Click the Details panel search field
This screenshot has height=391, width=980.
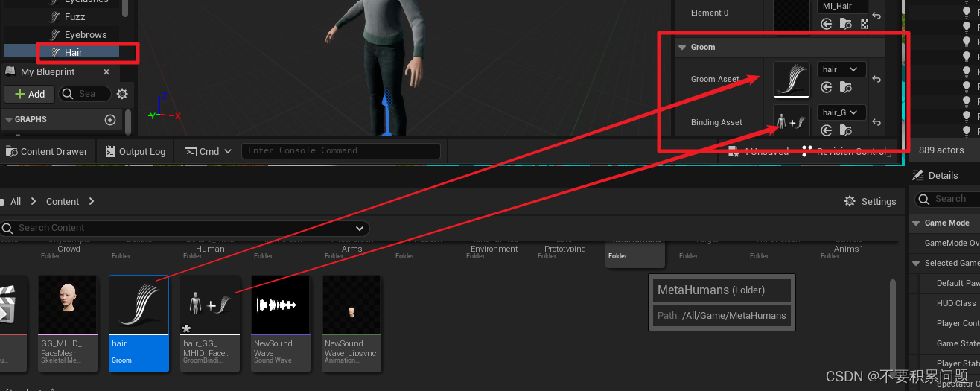[947, 199]
